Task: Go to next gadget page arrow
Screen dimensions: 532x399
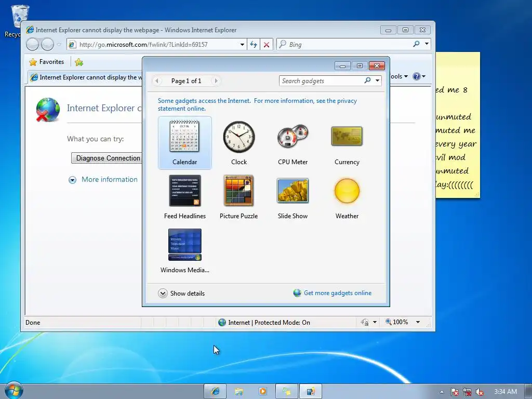Action: point(216,81)
